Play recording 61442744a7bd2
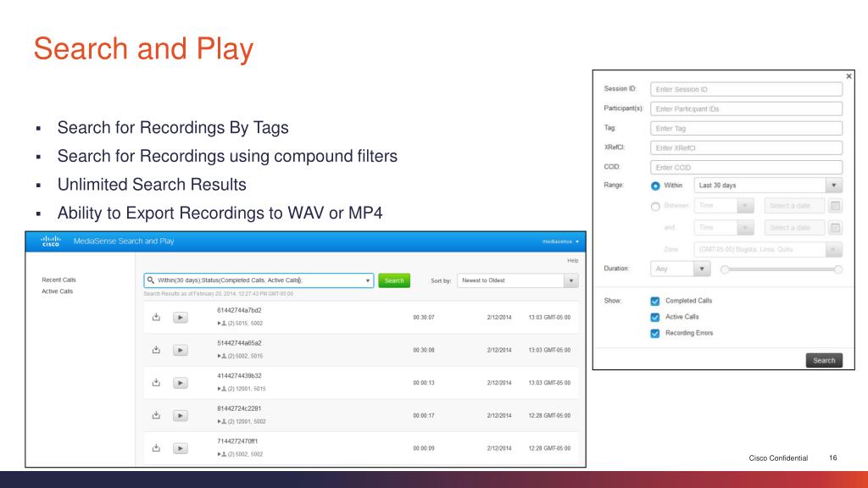868x488 pixels. [x=181, y=318]
